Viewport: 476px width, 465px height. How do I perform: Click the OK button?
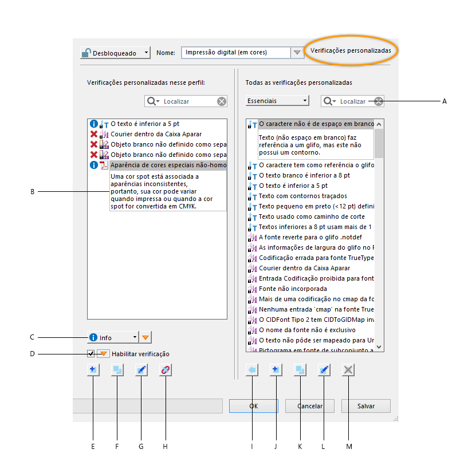pyautogui.click(x=254, y=406)
